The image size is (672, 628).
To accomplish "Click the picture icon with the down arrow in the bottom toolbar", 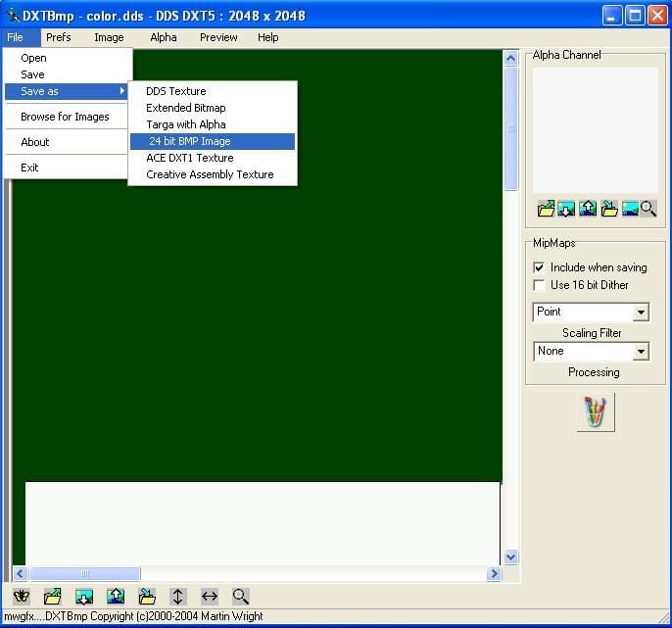I will [84, 597].
